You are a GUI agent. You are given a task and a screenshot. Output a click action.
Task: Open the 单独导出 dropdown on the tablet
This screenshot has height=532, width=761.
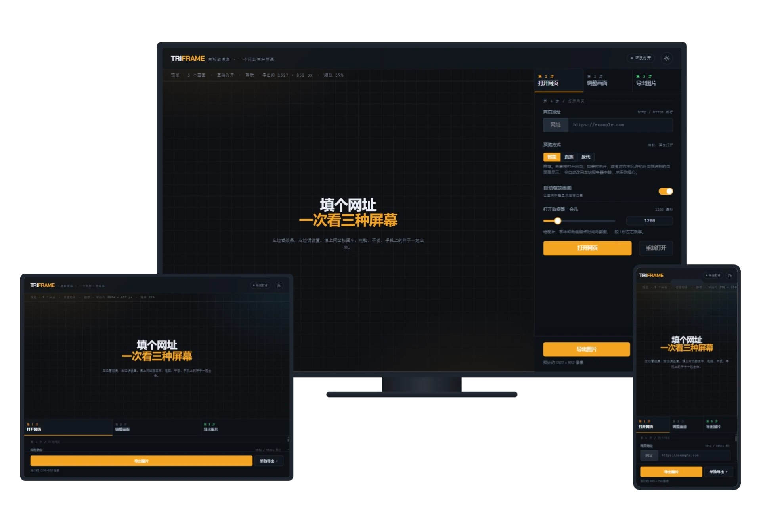(x=269, y=461)
